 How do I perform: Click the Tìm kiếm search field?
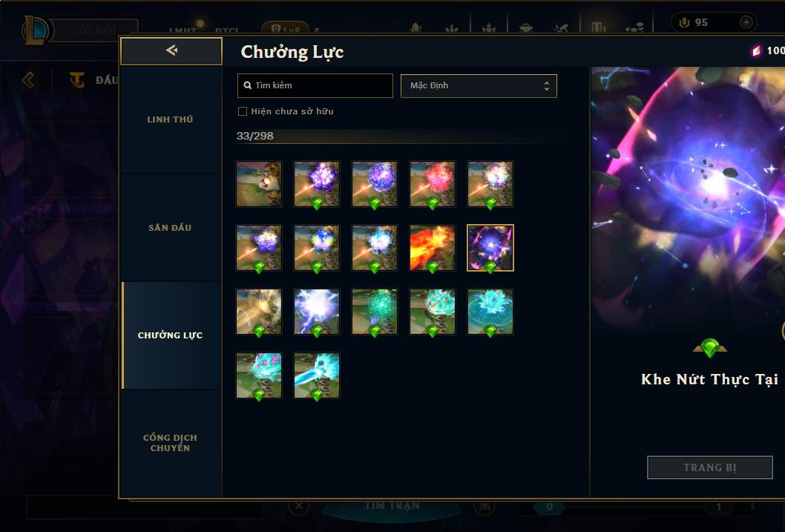[315, 85]
